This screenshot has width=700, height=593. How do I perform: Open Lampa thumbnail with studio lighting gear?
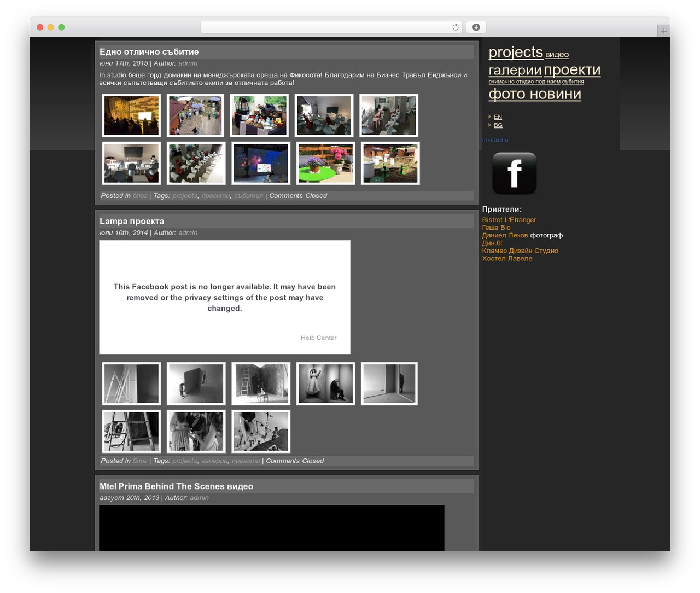(x=260, y=432)
